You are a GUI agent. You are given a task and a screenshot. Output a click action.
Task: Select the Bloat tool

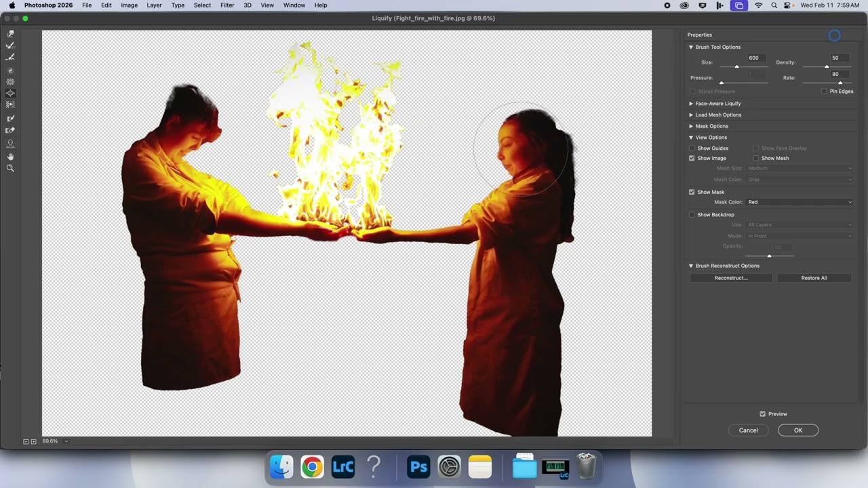tap(10, 93)
